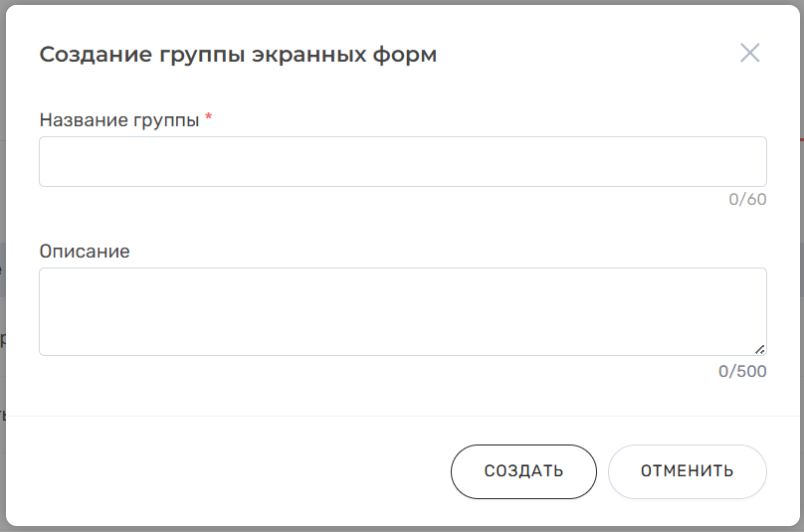Viewport: 804px width, 532px height.
Task: Click the title Создание группы экранных форм
Action: point(238,55)
